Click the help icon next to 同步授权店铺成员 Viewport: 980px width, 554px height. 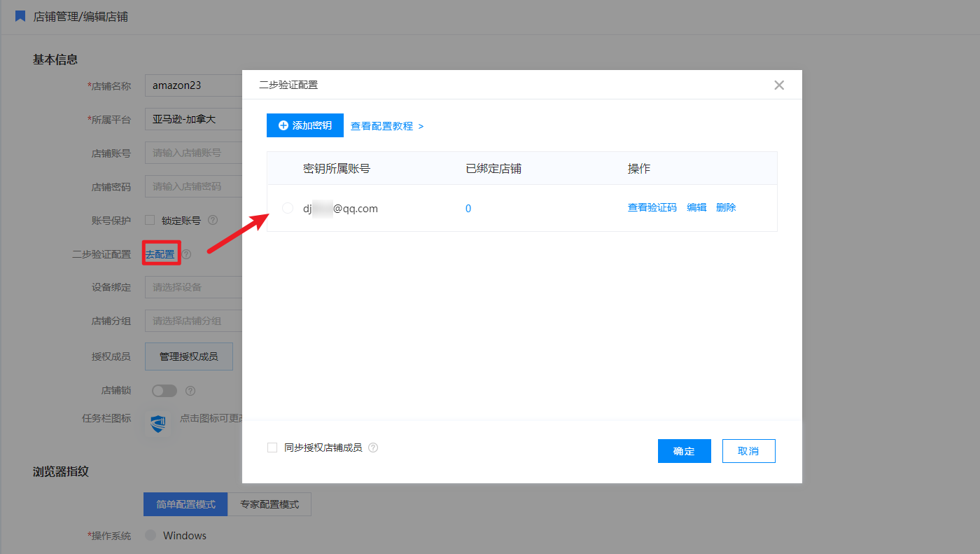coord(373,448)
